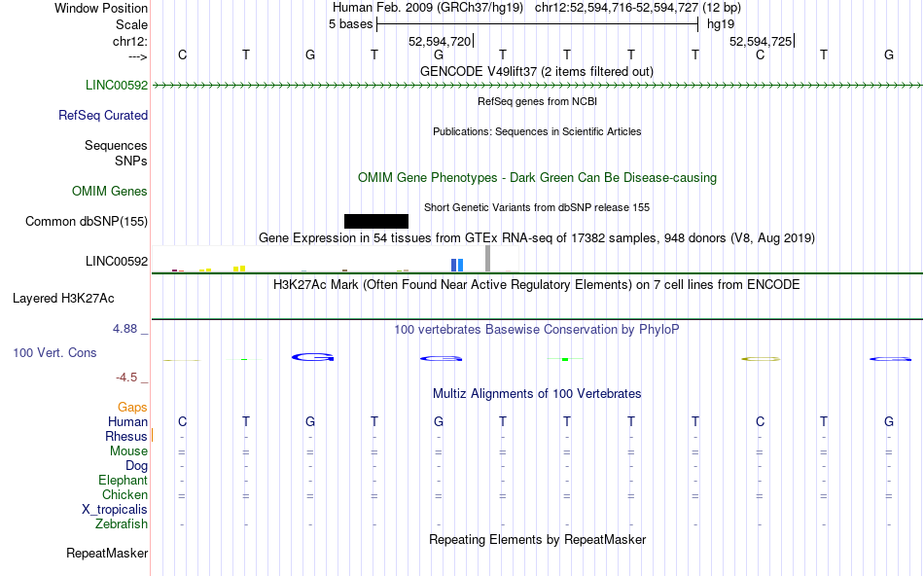Select the Rhesus species row label
This screenshot has height=576, width=924.
tap(126, 436)
